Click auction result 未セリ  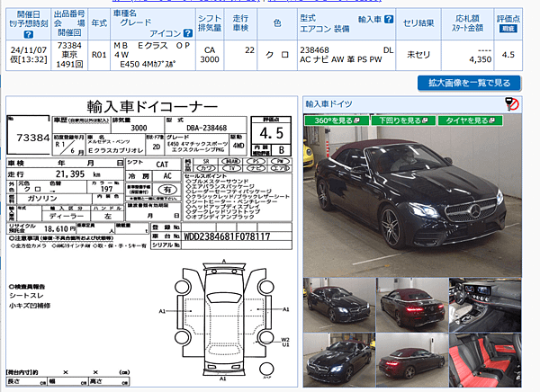click(418, 55)
